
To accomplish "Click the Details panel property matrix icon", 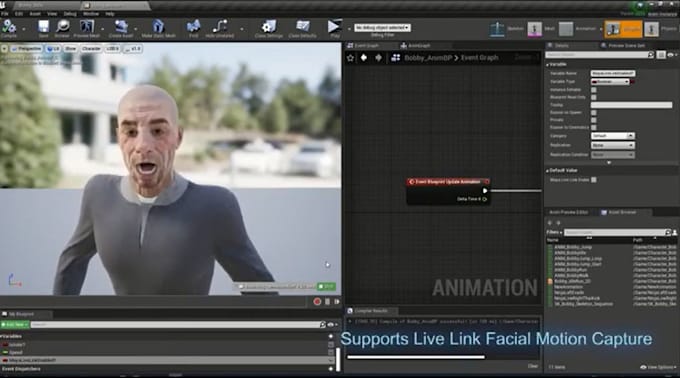I will [x=661, y=55].
